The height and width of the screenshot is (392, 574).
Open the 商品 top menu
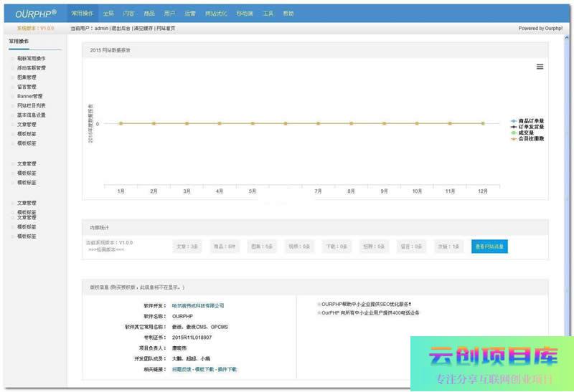coord(149,14)
